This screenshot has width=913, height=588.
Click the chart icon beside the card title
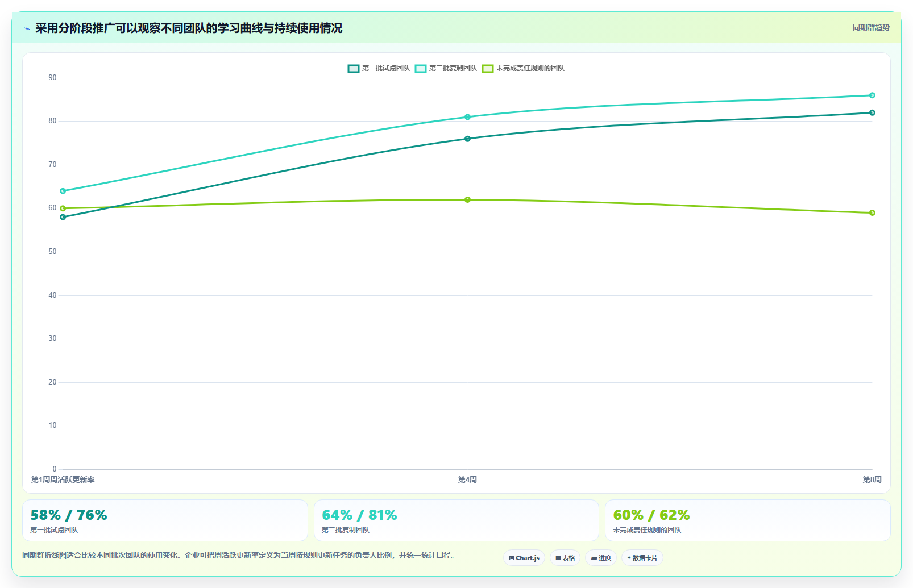click(x=27, y=28)
